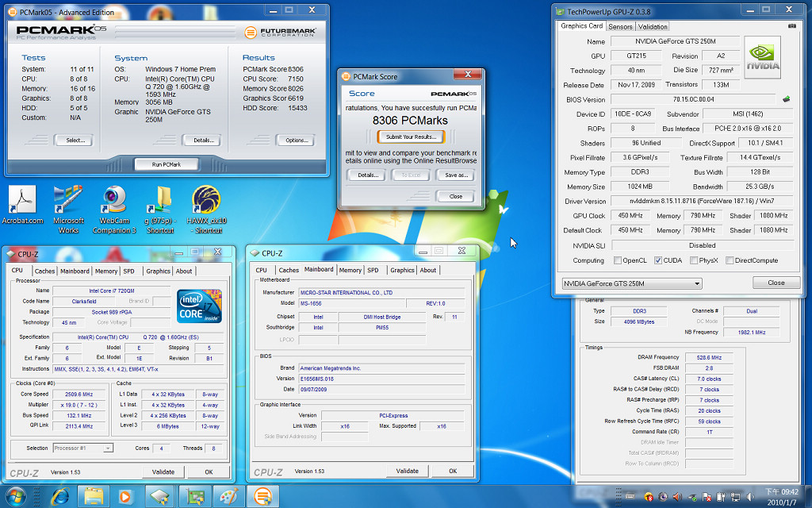This screenshot has width=812, height=508.
Task: Switch to GPU-Z via taskbar card icon
Action: coord(194,497)
